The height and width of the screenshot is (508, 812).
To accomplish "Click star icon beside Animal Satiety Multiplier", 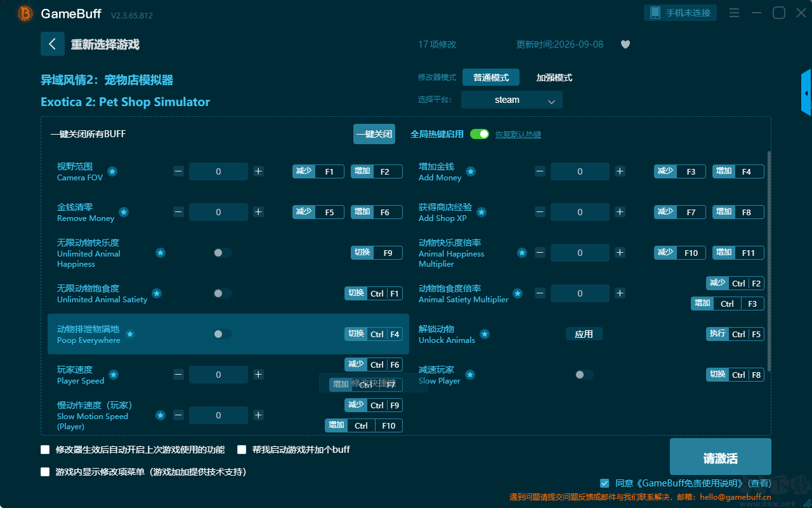I will pos(518,293).
